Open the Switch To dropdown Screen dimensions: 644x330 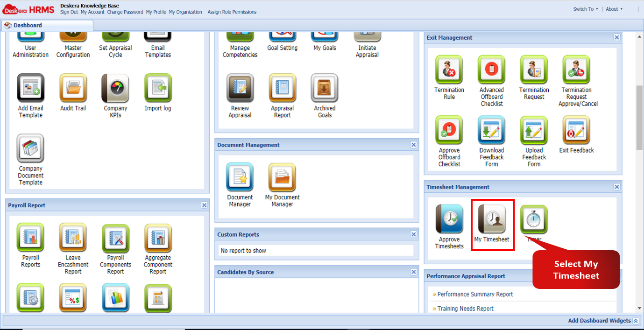[x=585, y=8]
